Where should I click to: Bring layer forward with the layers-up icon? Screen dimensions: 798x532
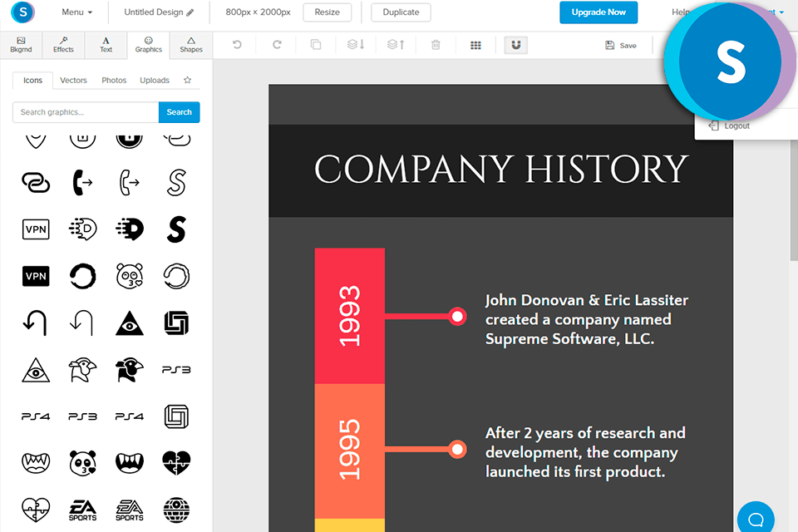(396, 45)
